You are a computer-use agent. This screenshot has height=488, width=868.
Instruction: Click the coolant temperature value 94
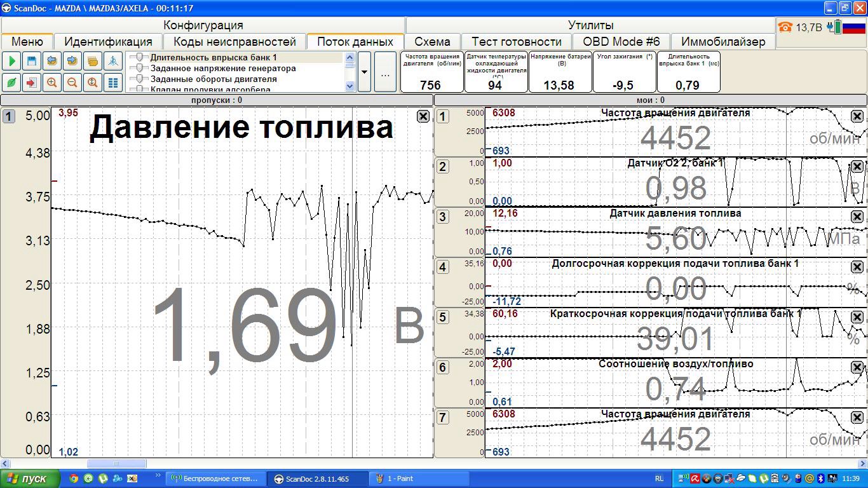(x=495, y=85)
